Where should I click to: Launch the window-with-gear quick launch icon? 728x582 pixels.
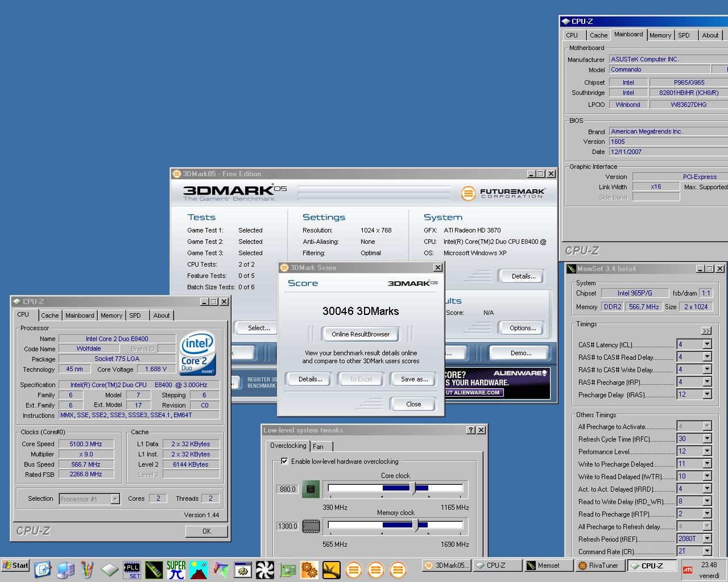pos(243,569)
